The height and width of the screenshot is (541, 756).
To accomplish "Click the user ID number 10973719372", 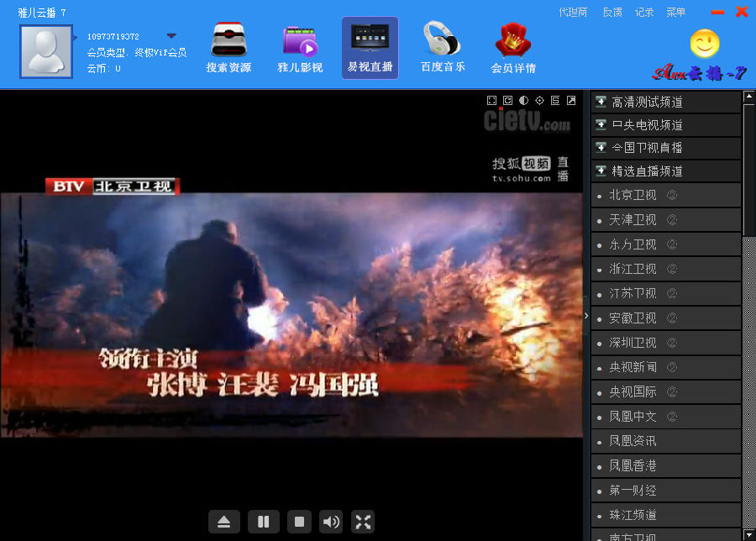I will pyautogui.click(x=113, y=37).
